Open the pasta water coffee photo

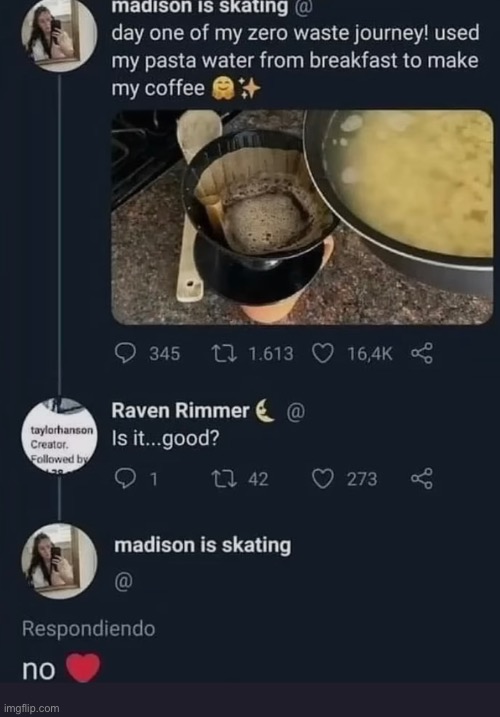[302, 217]
